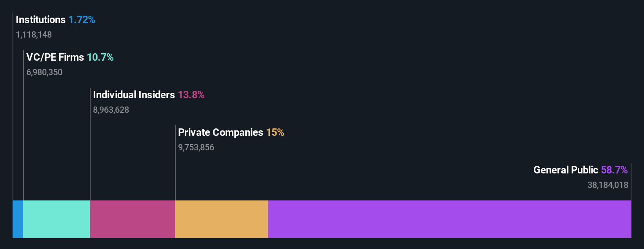Click the VC/PE Firms label
Image resolution: width=644 pixels, height=249 pixels.
pyautogui.click(x=55, y=57)
